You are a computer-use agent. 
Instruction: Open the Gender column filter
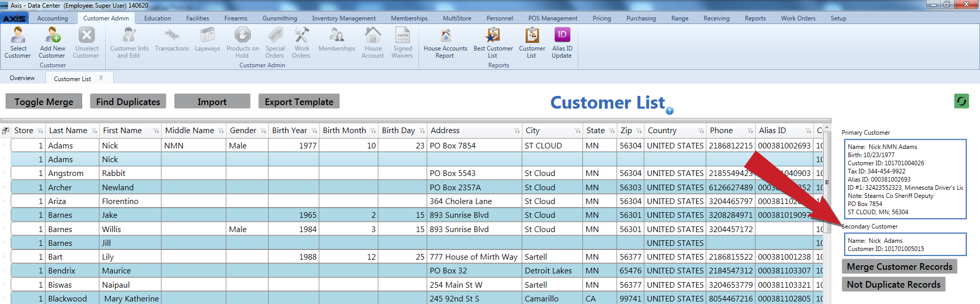click(x=263, y=131)
